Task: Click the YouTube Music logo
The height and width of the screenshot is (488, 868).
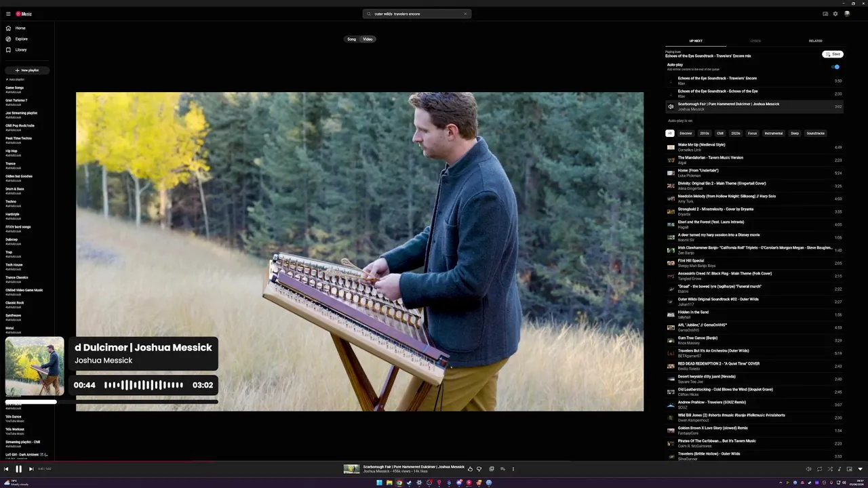Action: point(24,14)
